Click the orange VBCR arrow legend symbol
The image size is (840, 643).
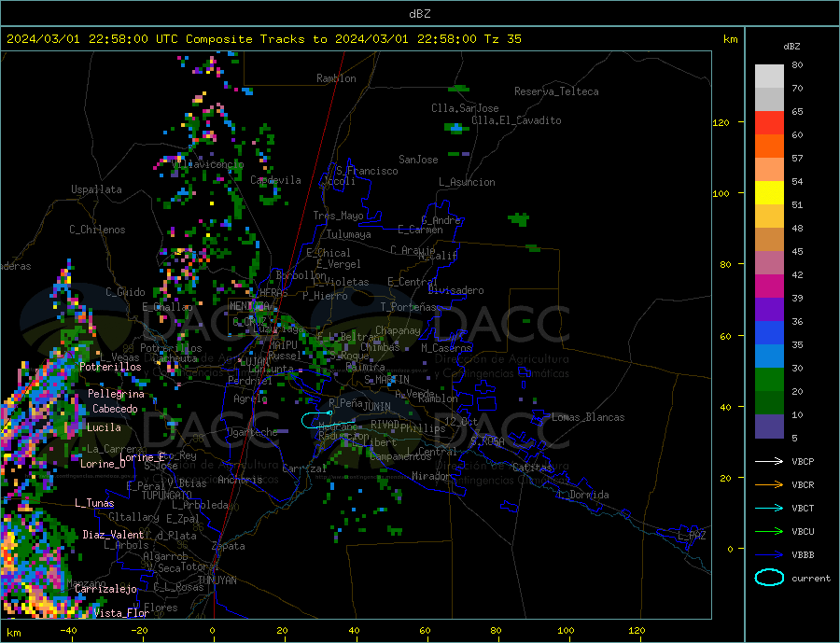(x=769, y=485)
